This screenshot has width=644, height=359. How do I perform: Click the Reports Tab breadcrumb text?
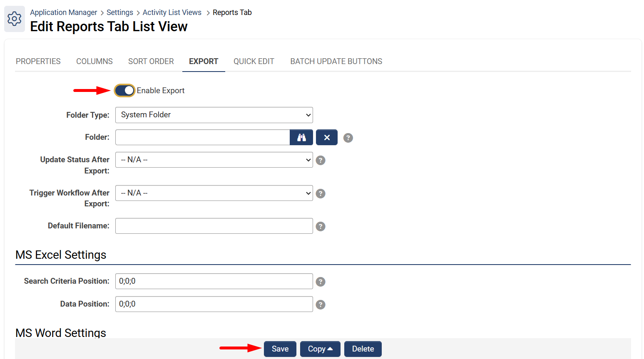click(232, 12)
